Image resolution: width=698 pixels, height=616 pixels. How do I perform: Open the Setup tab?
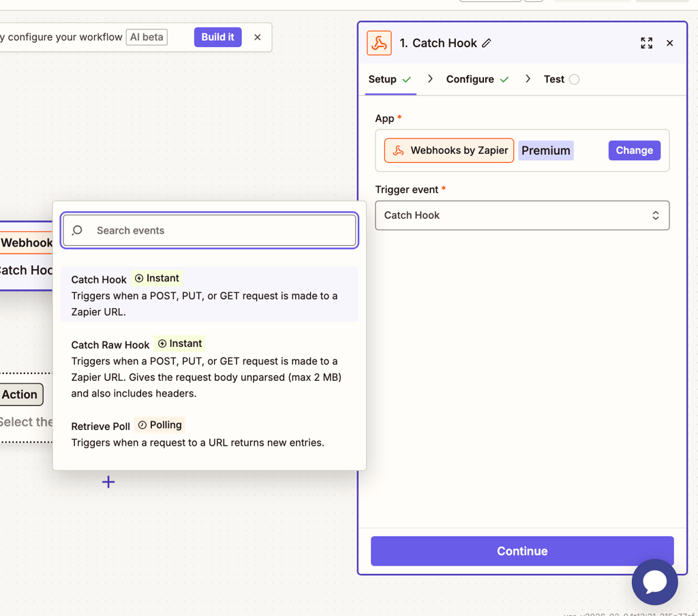pos(390,79)
